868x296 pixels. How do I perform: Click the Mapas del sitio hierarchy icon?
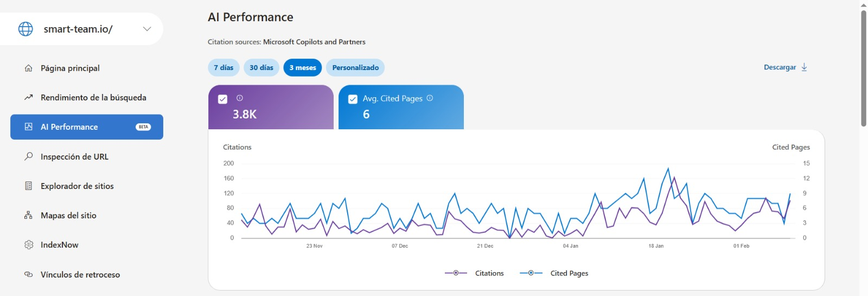29,216
